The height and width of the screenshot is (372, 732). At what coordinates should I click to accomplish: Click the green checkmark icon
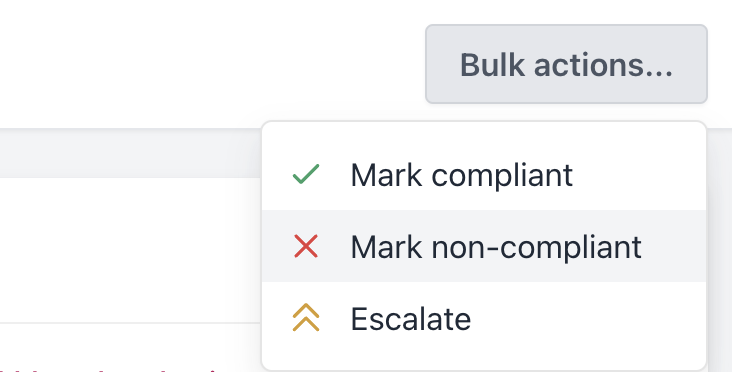[x=306, y=174]
